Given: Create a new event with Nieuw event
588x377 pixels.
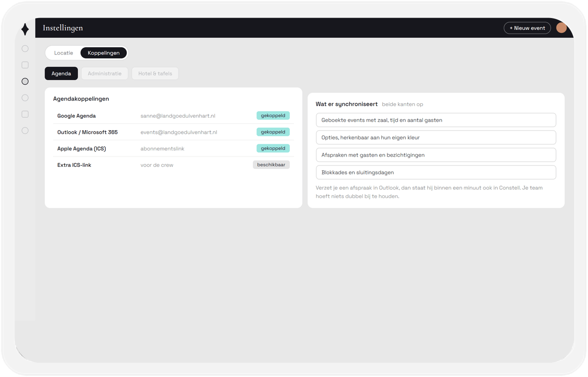Looking at the screenshot, I should click(527, 28).
